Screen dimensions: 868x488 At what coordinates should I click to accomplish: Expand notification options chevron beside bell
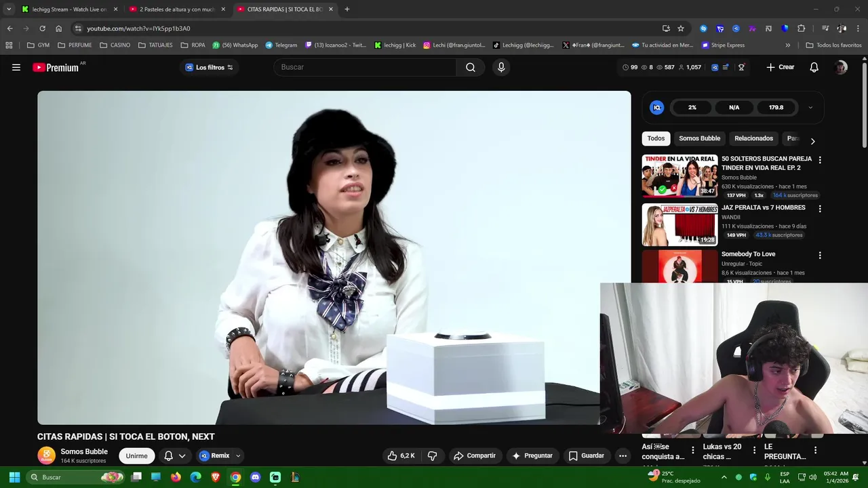[x=182, y=455]
